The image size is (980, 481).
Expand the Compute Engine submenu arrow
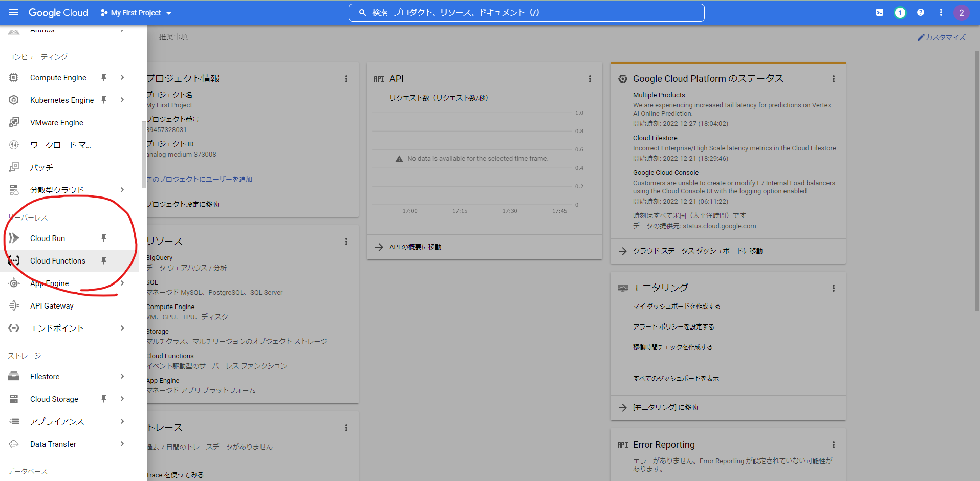point(122,77)
